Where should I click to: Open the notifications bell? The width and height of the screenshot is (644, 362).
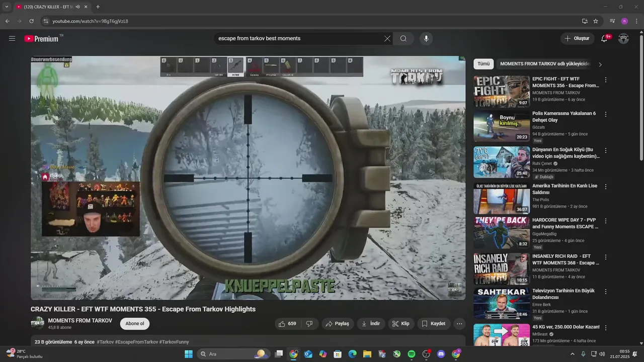click(x=604, y=39)
